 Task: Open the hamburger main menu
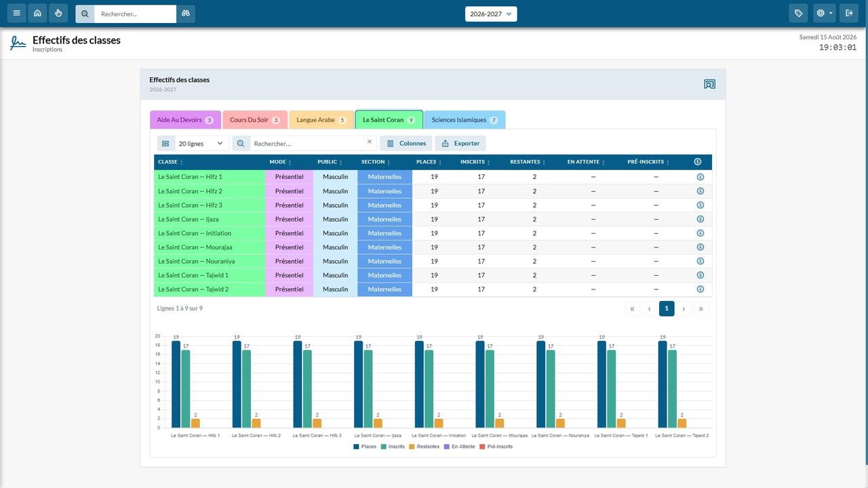(x=17, y=14)
